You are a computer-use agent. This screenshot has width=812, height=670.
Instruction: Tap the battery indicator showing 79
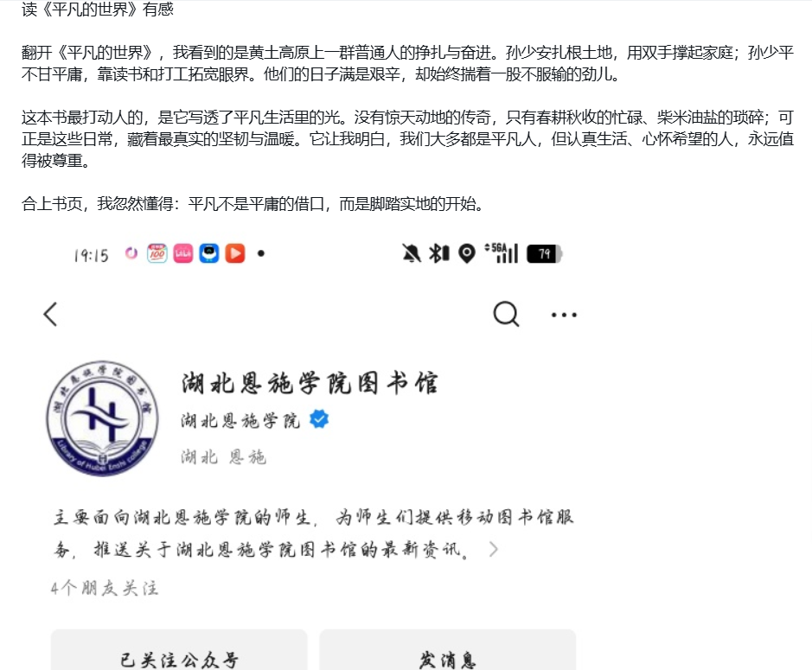coord(544,253)
